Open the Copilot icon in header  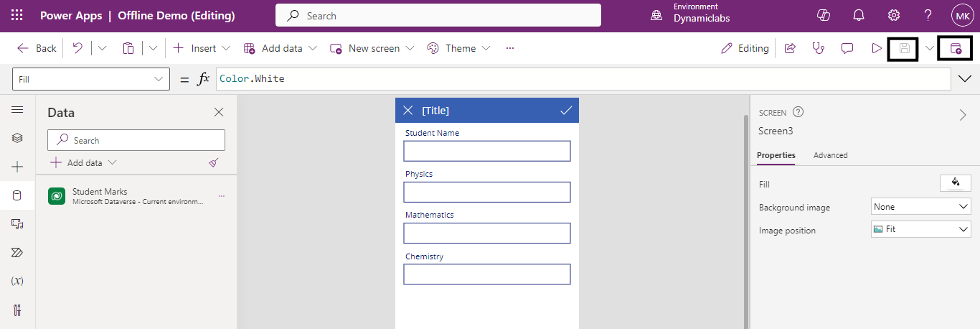(824, 15)
